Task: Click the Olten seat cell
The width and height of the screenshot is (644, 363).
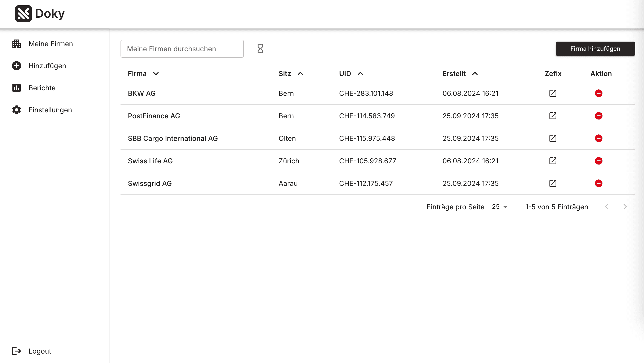Action: (x=287, y=138)
